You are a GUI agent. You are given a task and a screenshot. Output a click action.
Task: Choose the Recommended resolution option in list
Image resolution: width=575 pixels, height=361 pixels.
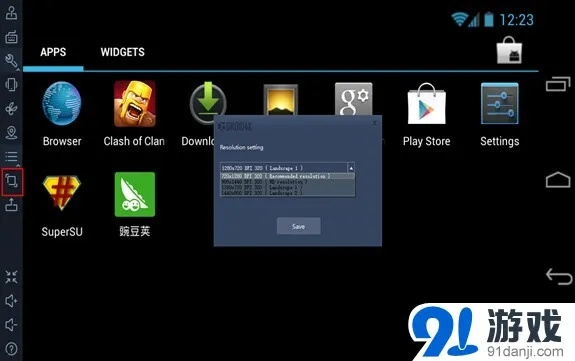[288, 176]
